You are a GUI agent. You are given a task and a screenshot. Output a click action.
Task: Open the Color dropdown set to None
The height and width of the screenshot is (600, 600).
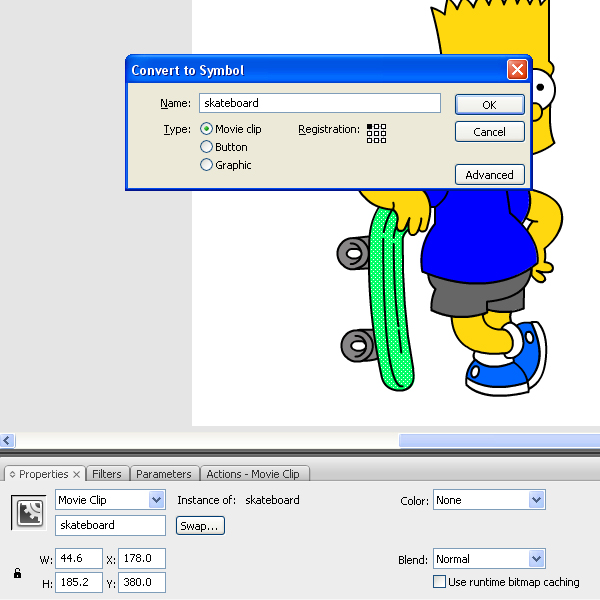[x=489, y=500]
